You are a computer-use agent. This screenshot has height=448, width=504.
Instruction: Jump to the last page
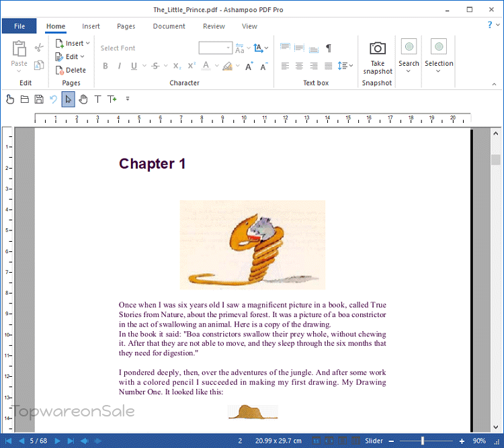pyautogui.click(x=71, y=441)
